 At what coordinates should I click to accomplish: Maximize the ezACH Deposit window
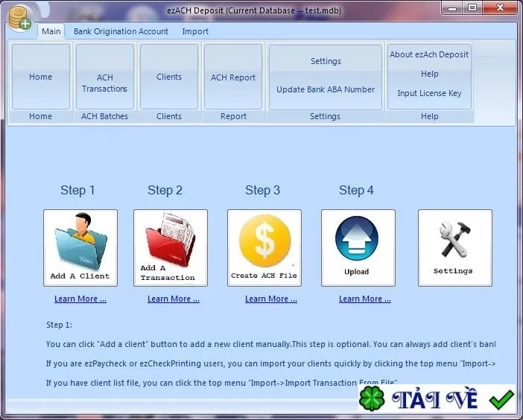(472, 8)
